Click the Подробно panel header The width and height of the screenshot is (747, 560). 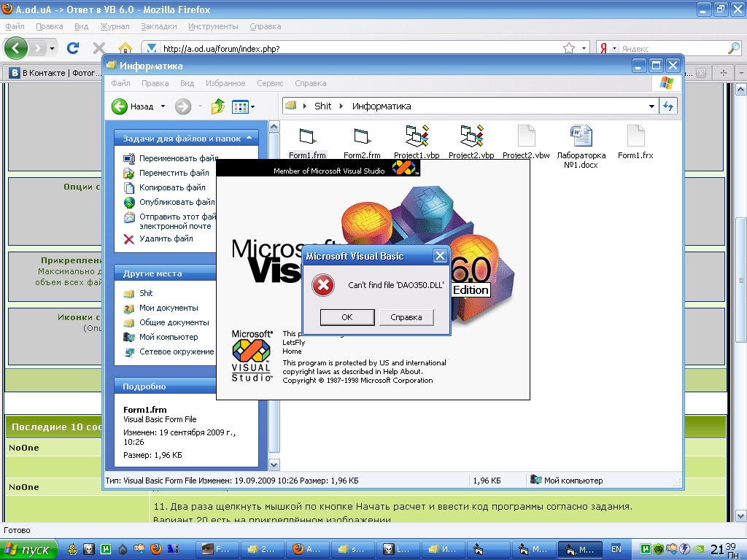166,386
